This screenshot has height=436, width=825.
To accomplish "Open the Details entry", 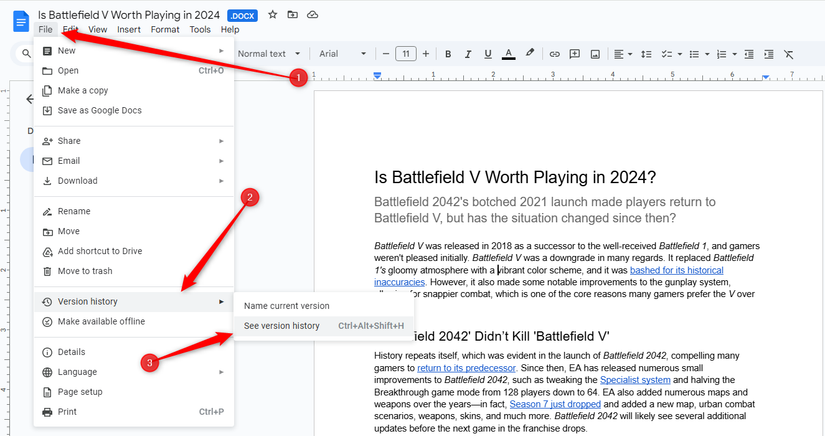I will point(134,352).
